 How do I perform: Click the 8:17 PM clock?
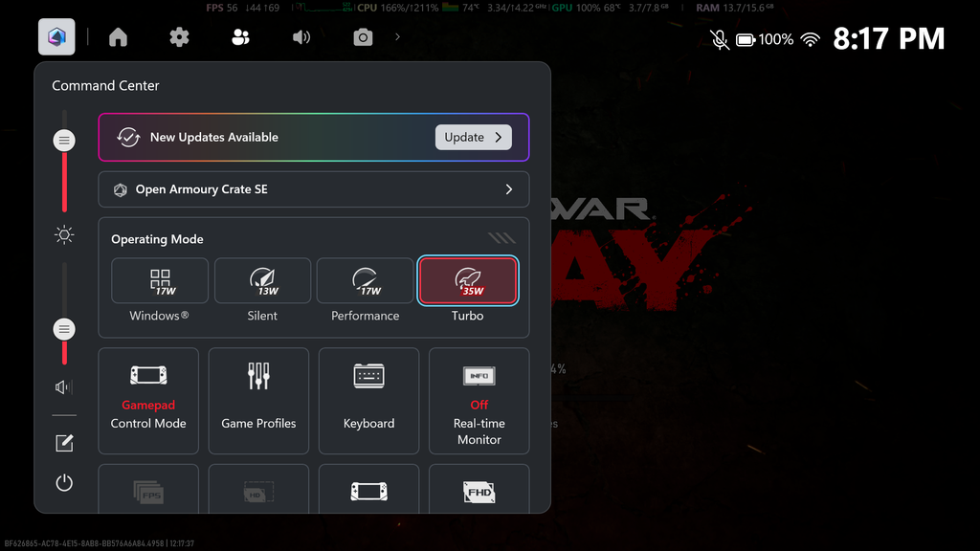[889, 38]
